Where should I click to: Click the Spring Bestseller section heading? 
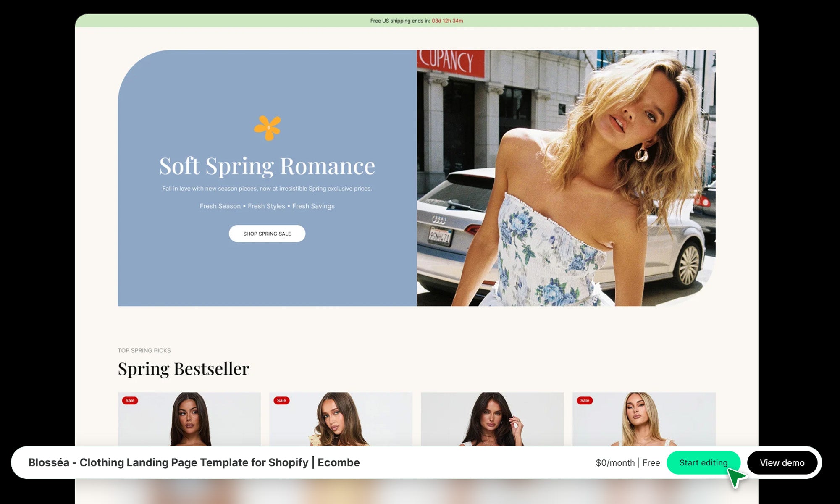(x=184, y=369)
